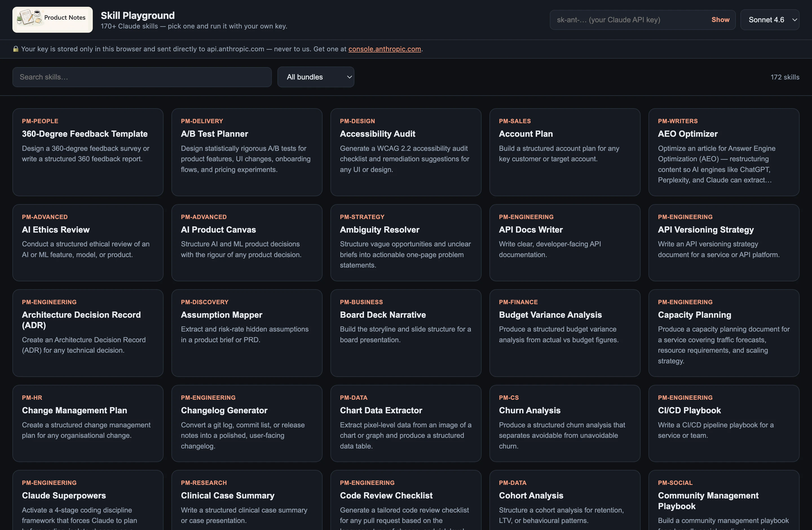Image resolution: width=812 pixels, height=530 pixels.
Task: Click the Skill Playground heading
Action: coord(138,15)
